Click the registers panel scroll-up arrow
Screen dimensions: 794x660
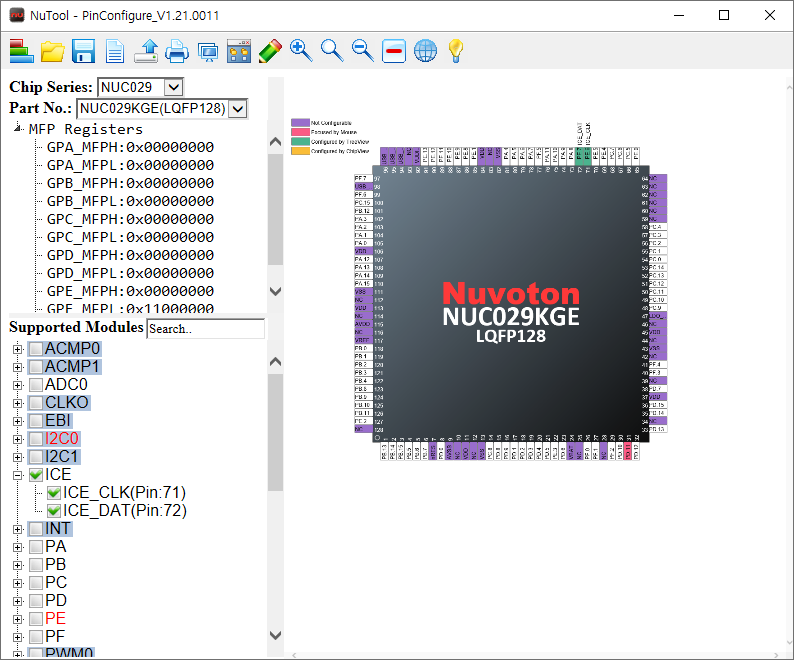(x=275, y=142)
